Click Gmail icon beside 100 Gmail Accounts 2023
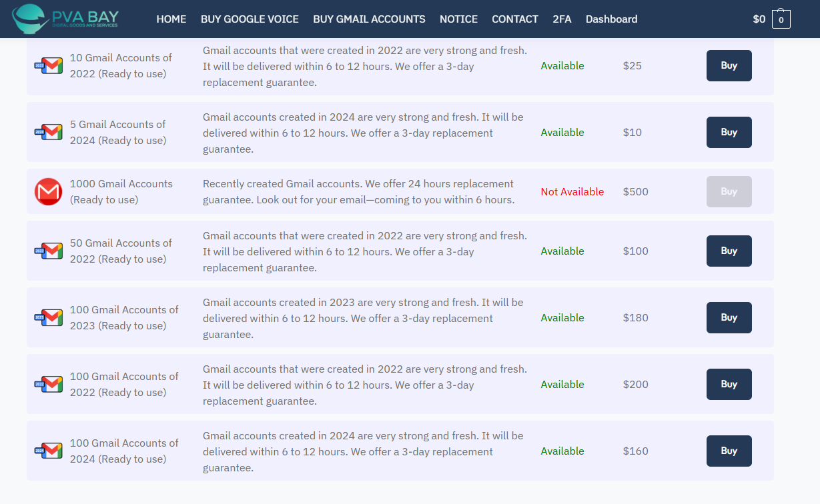 click(48, 318)
